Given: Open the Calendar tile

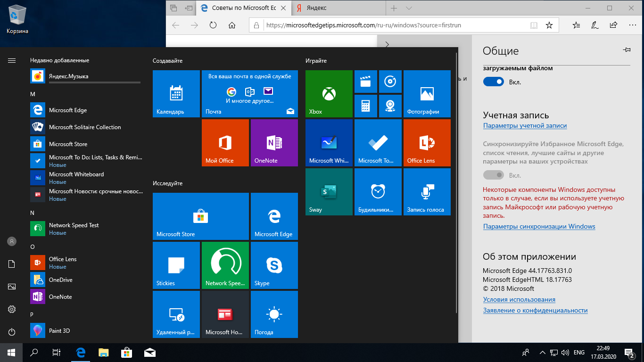Looking at the screenshot, I should [176, 94].
